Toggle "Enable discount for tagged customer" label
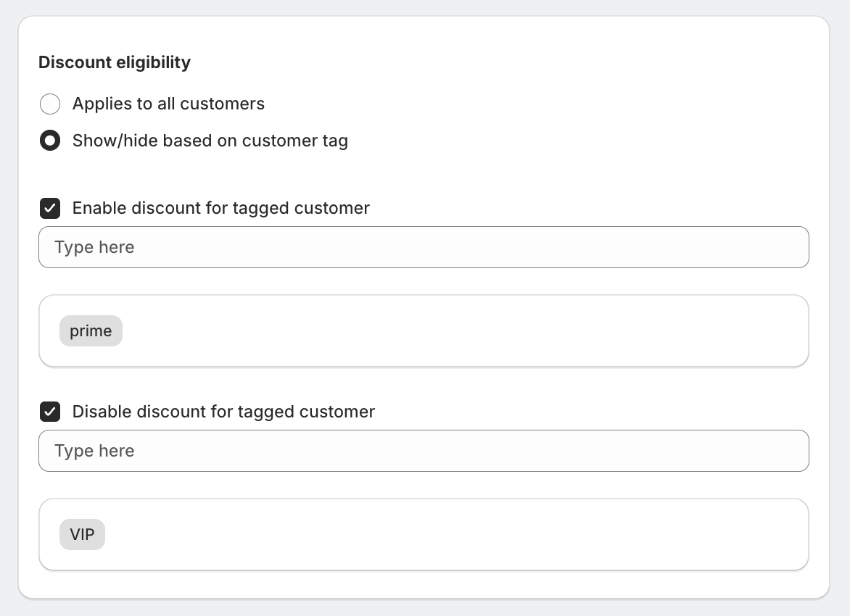The height and width of the screenshot is (616, 850). pyautogui.click(x=220, y=209)
